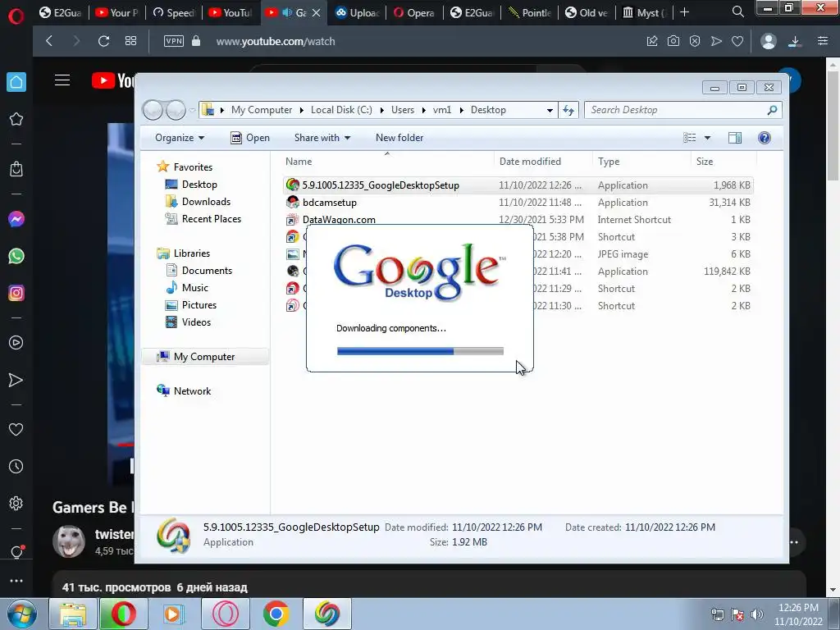This screenshot has width=840, height=630.
Task: Go back in Opera browser
Action: (x=49, y=41)
